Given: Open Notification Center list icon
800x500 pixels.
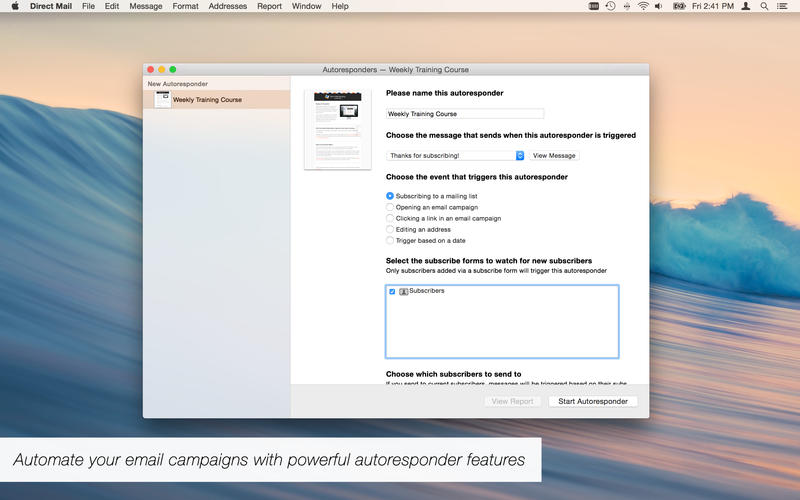Looking at the screenshot, I should [782, 6].
